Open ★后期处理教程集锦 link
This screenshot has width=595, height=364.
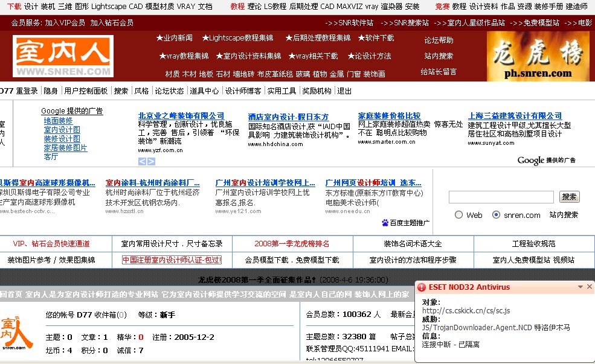[x=318, y=38]
